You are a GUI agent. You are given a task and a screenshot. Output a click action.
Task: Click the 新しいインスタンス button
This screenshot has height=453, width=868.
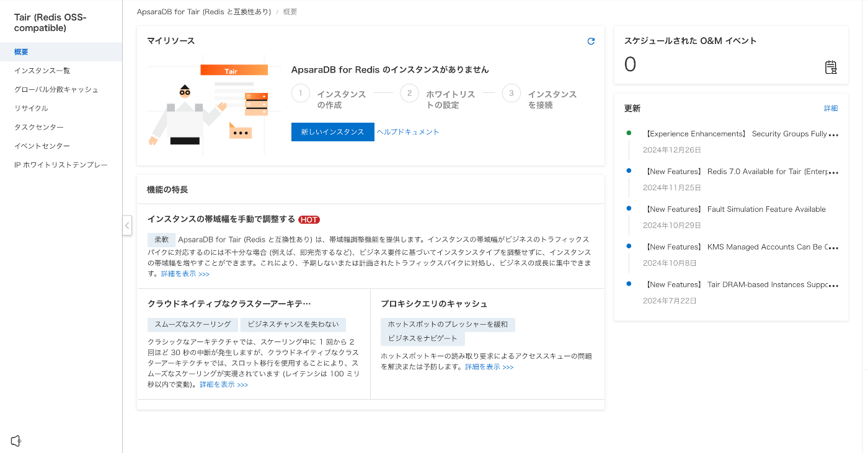tap(333, 132)
